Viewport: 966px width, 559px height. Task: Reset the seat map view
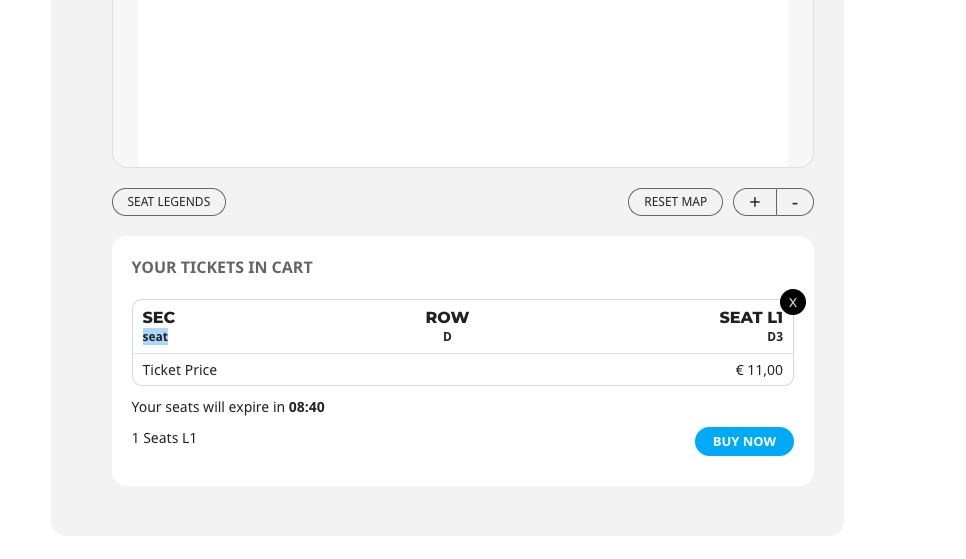click(x=675, y=202)
